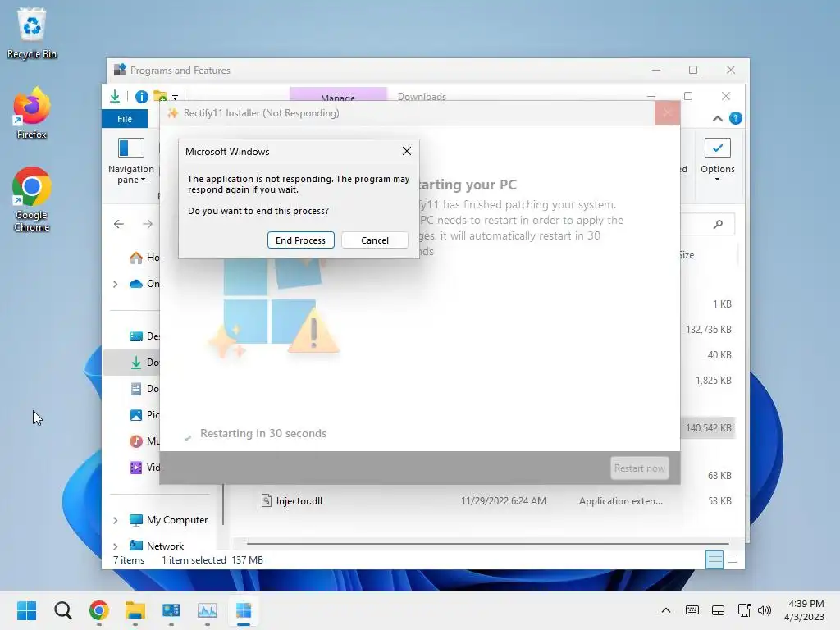Go forward in Explorer navigation
The width and height of the screenshot is (840, 630).
pyautogui.click(x=148, y=224)
